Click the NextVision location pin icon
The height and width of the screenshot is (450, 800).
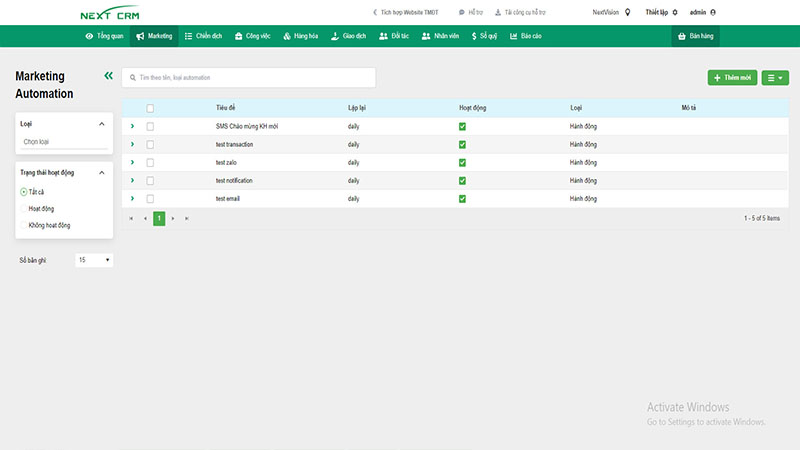click(628, 12)
